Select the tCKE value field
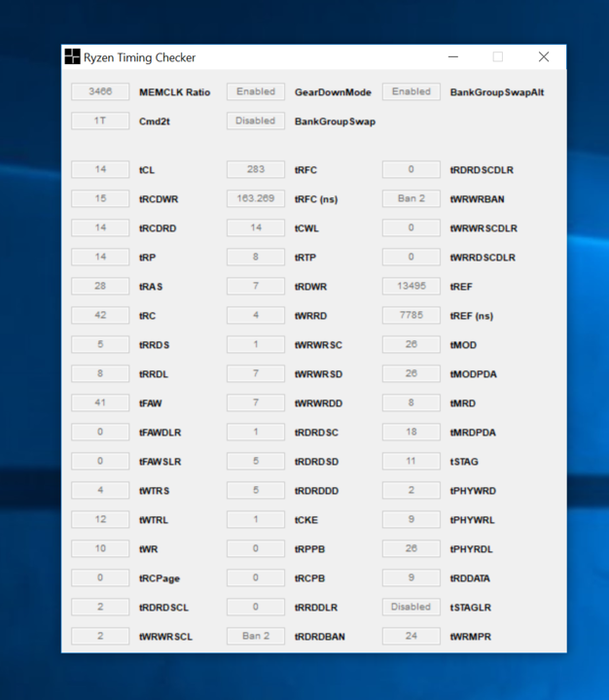The width and height of the screenshot is (609, 700). point(256,519)
